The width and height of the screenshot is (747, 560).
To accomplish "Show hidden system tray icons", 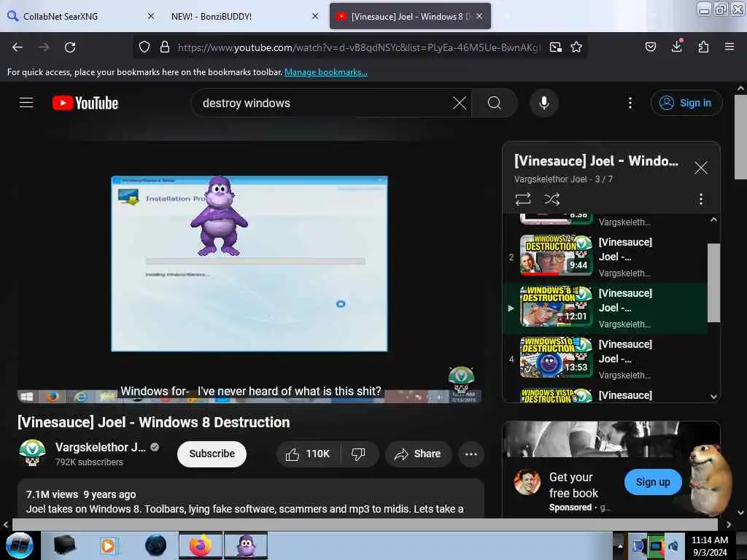I will 620,545.
